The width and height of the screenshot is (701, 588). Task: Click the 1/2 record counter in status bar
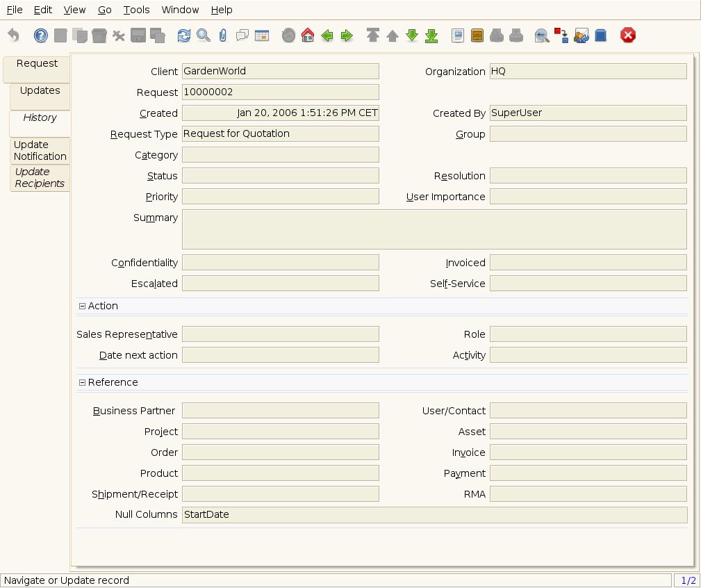(x=688, y=580)
